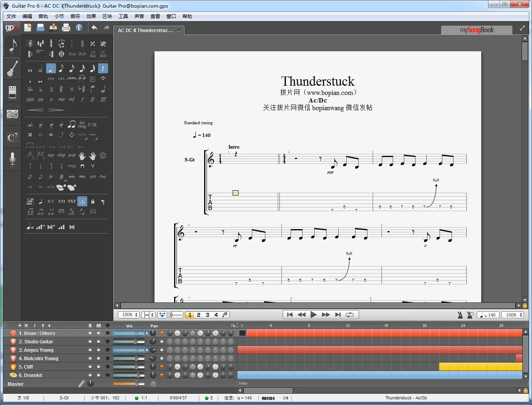Open the track list options dropdown
The image size is (532, 405).
click(x=233, y=325)
